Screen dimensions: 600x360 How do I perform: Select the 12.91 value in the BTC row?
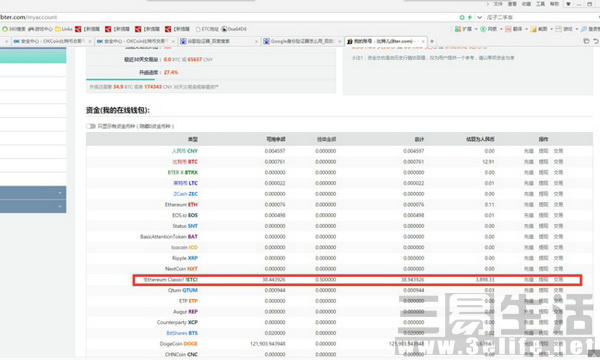point(488,162)
